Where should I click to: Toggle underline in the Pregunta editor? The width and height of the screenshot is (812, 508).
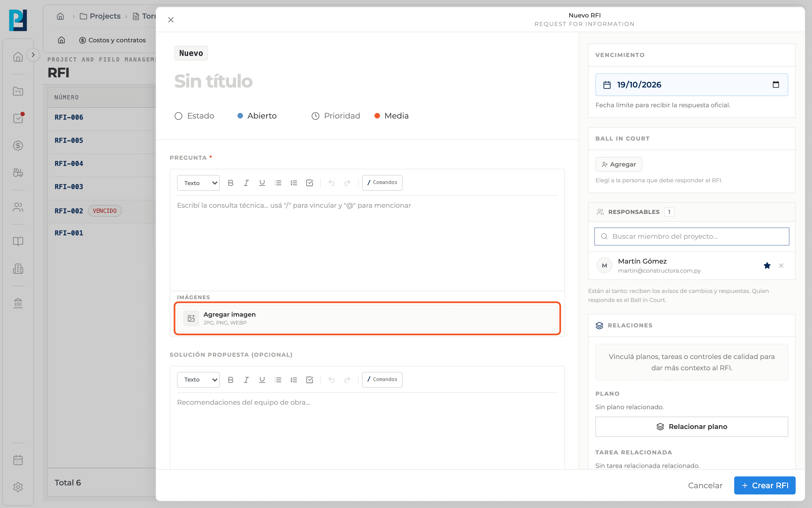coord(262,183)
